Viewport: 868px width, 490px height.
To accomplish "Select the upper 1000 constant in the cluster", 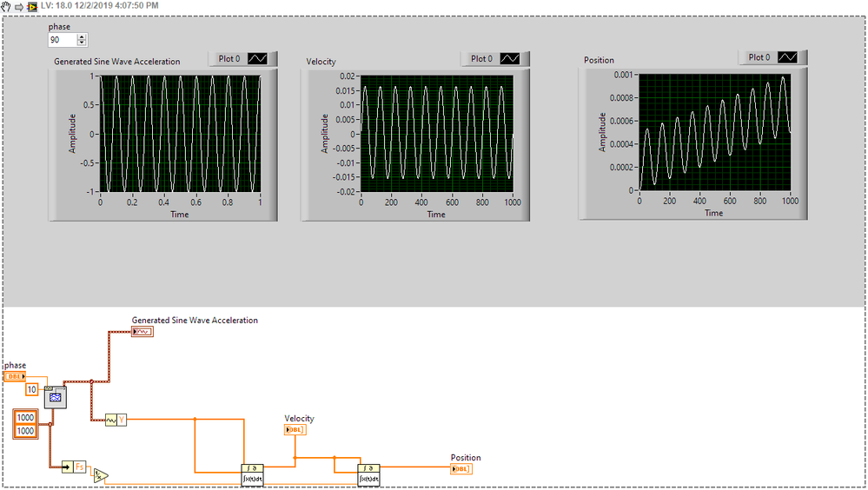I will click(x=25, y=418).
